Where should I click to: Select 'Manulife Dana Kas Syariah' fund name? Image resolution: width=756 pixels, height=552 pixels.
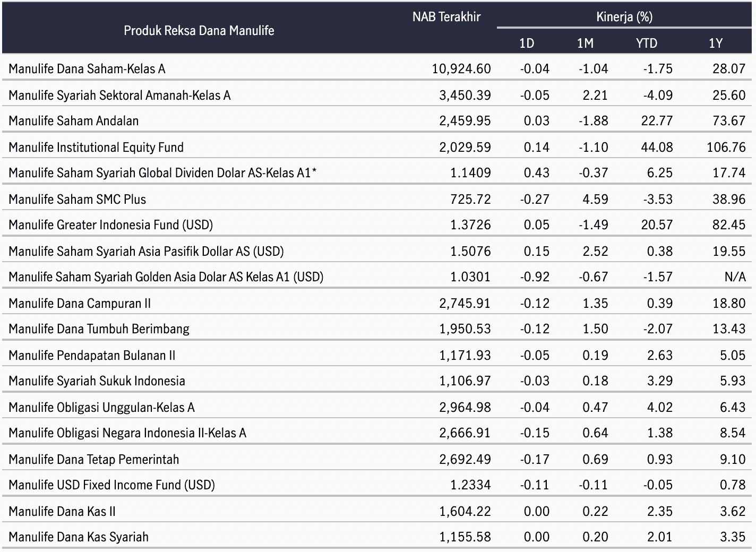click(x=79, y=537)
